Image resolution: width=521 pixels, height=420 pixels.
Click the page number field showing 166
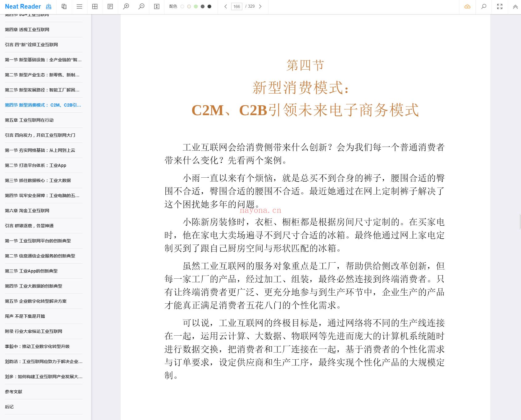237,6
